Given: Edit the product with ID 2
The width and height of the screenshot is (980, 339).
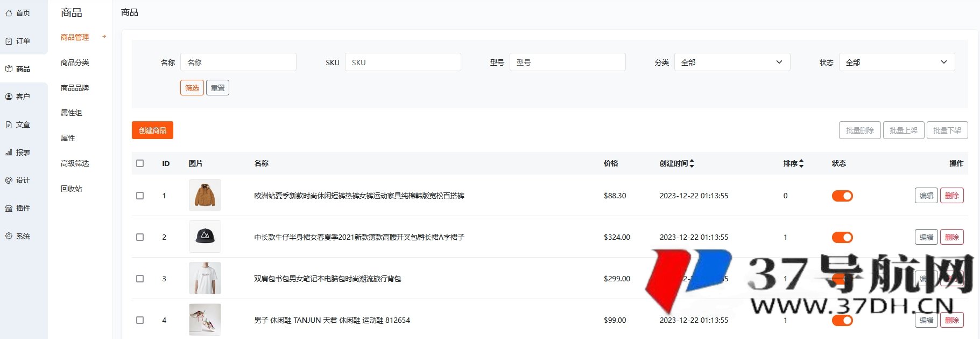Looking at the screenshot, I should tap(926, 237).
